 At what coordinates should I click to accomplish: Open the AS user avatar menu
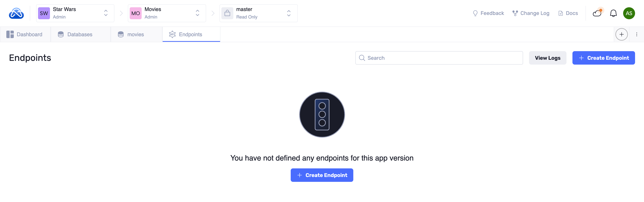629,13
